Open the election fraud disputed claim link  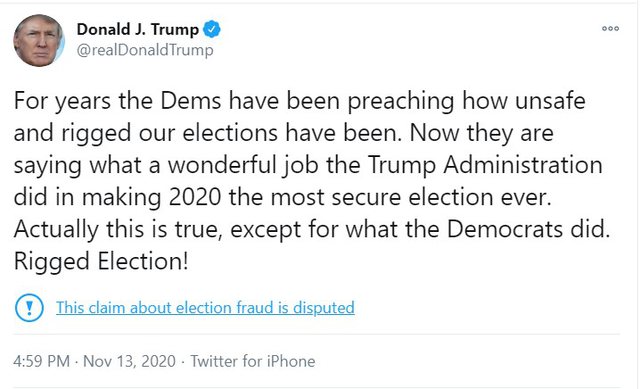(x=205, y=308)
